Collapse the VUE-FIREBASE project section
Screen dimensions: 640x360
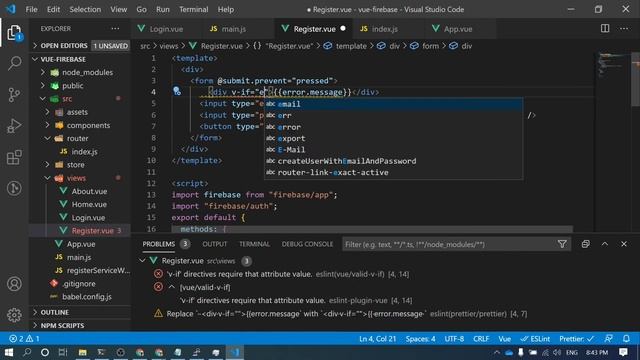pos(81,59)
